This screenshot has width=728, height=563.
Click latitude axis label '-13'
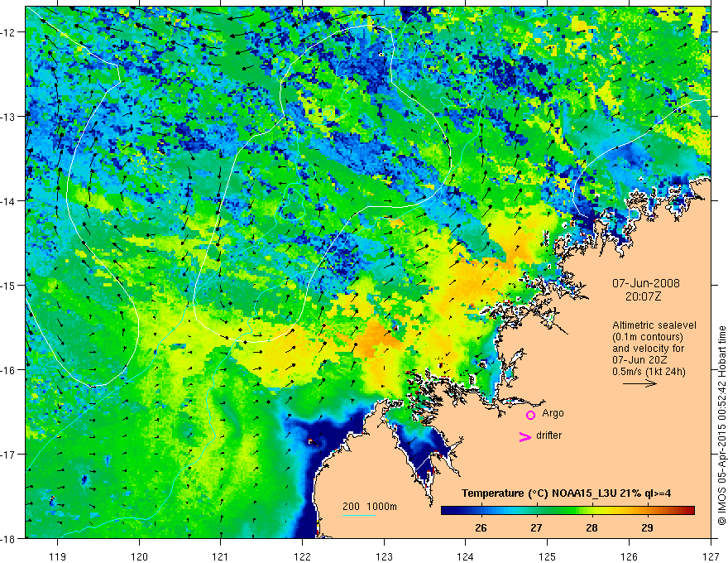9,117
